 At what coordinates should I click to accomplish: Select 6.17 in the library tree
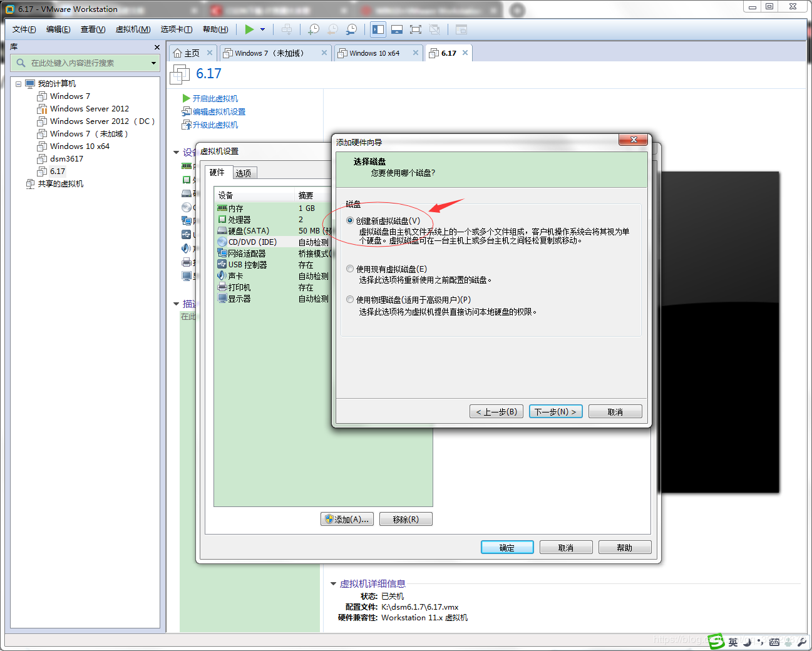tap(51, 172)
